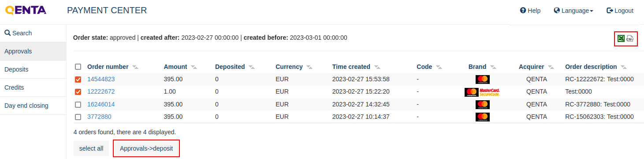The image size is (644, 159).
Task: Click the QENTA logo
Action: click(x=26, y=10)
